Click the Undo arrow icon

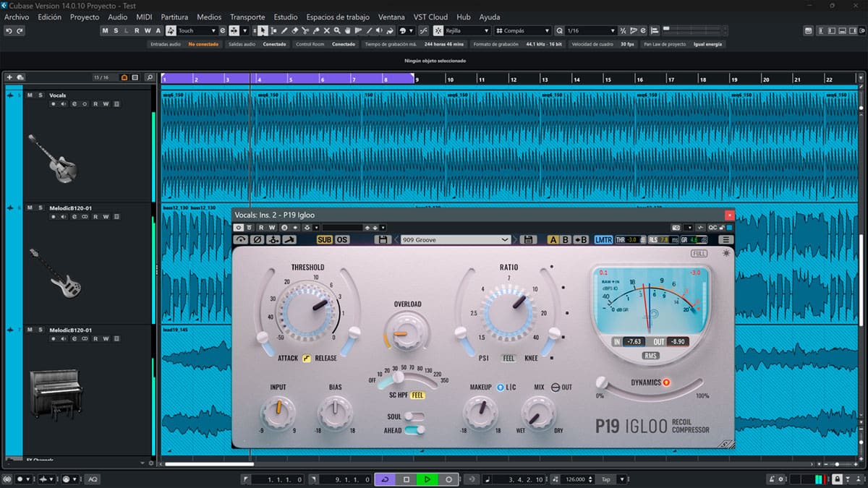click(9, 31)
